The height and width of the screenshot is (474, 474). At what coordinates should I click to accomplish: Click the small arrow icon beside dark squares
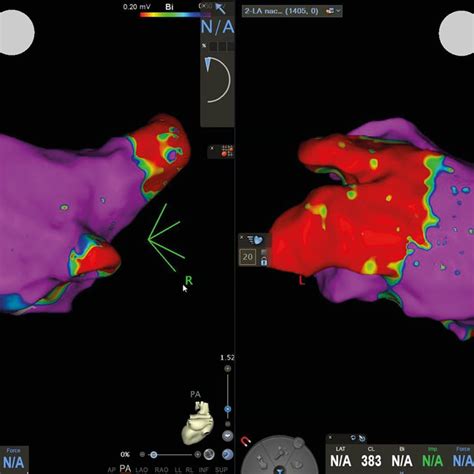(204, 46)
